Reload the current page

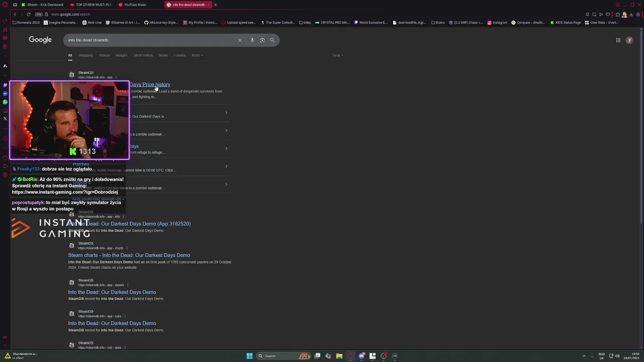(28, 15)
